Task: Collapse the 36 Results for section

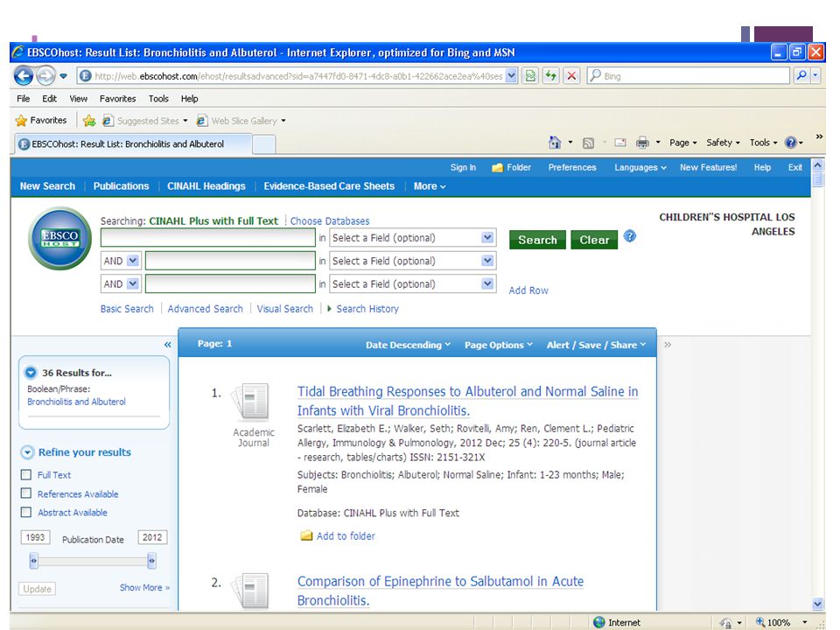Action: pos(31,373)
